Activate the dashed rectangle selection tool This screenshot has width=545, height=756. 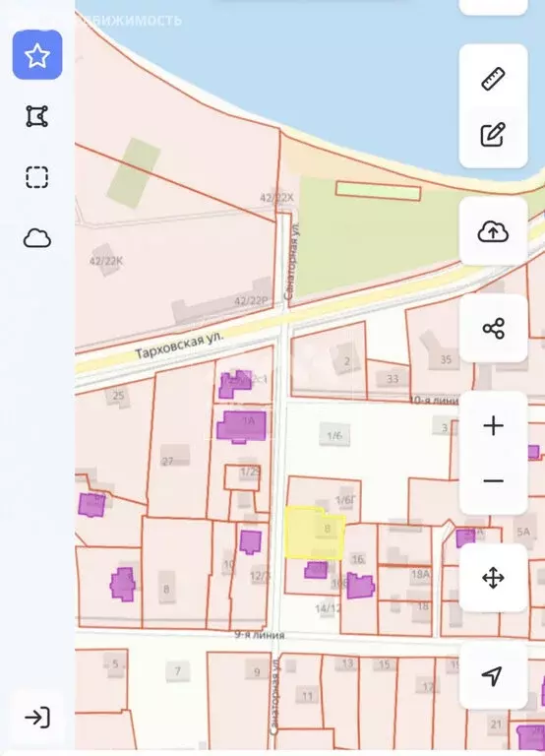[37, 177]
